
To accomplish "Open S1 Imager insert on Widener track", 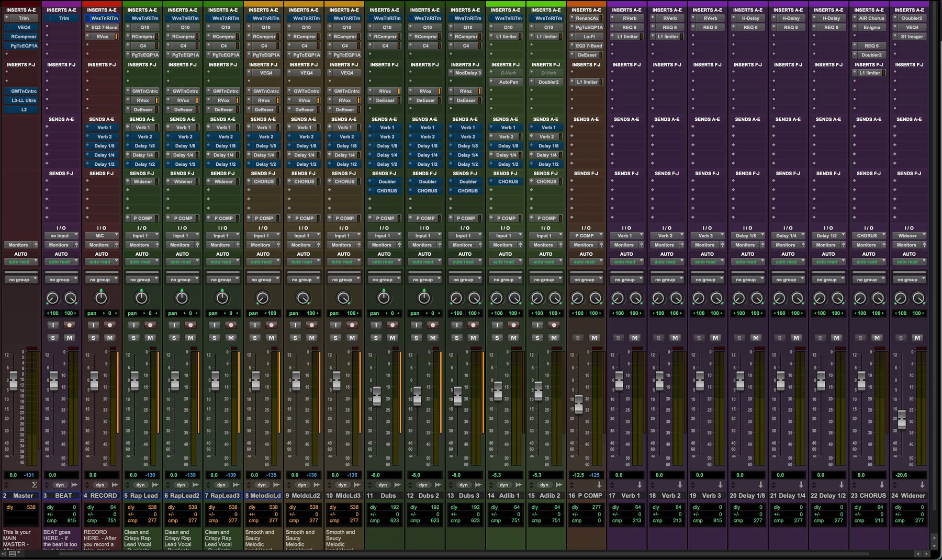I will [x=912, y=37].
